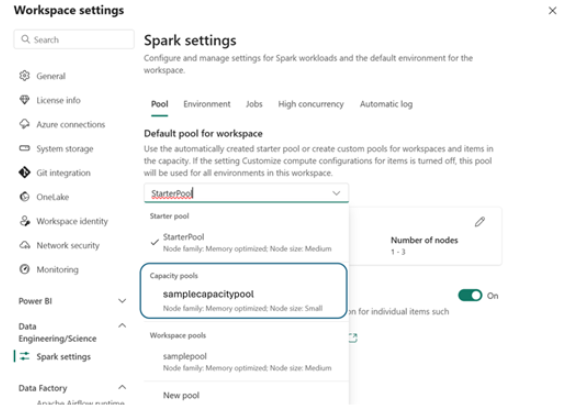562x412 pixels.
Task: Turn off the customize compute toggle
Action: tap(470, 295)
